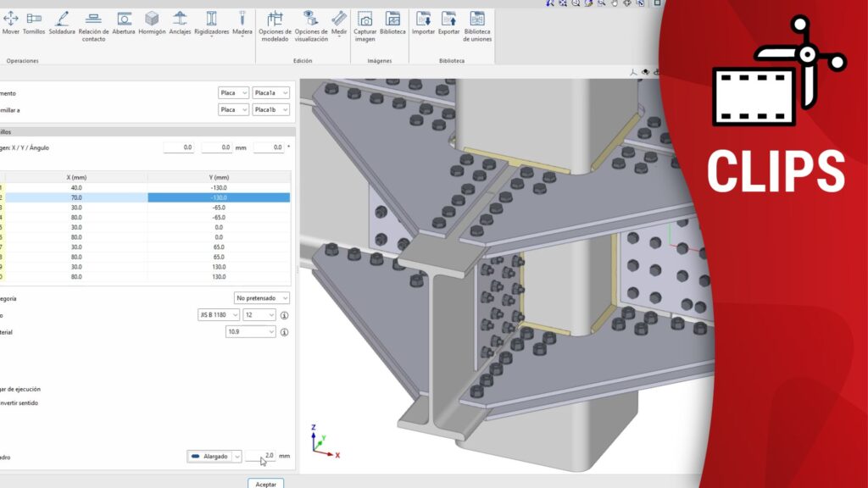Open the Alargado hole type dropdown
Image resolution: width=868 pixels, height=488 pixels.
click(214, 456)
